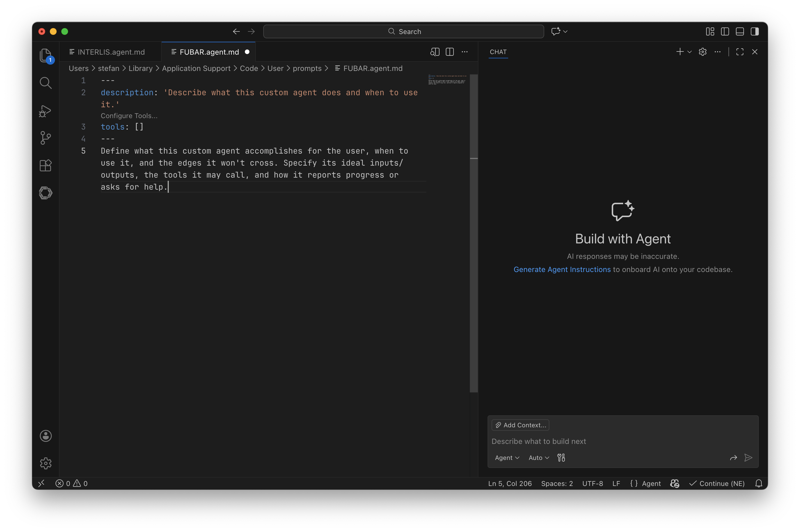Viewport: 800px width, 532px height.
Task: Open preview to the side
Action: 435,52
